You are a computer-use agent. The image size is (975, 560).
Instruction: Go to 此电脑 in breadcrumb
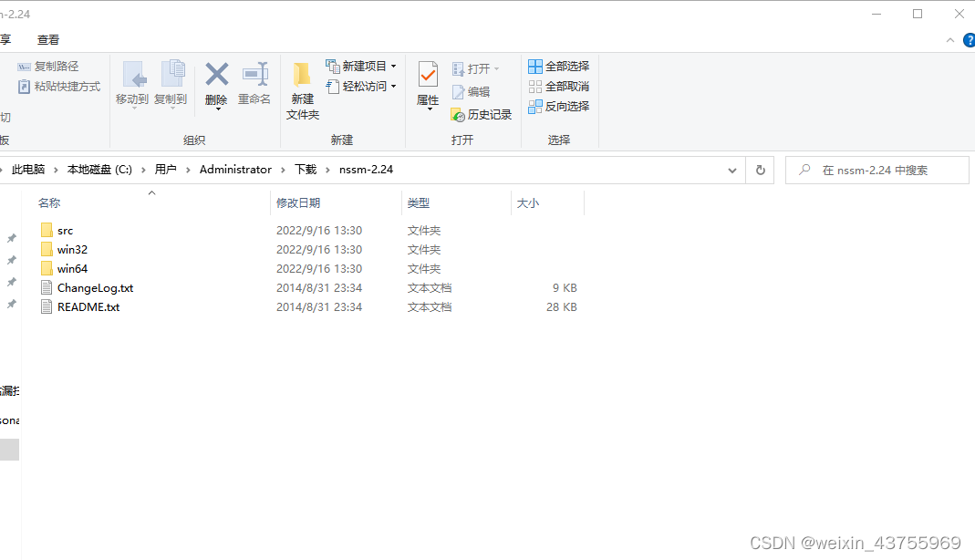click(x=28, y=170)
